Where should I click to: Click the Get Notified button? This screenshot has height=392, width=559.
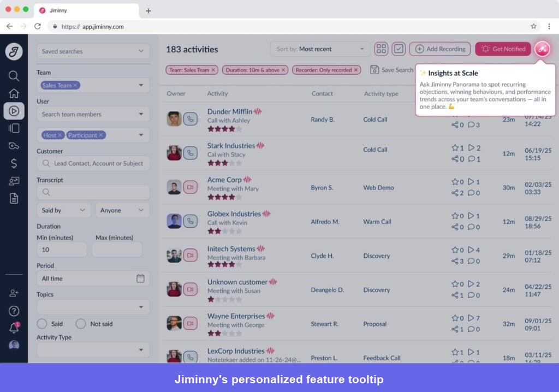click(503, 49)
